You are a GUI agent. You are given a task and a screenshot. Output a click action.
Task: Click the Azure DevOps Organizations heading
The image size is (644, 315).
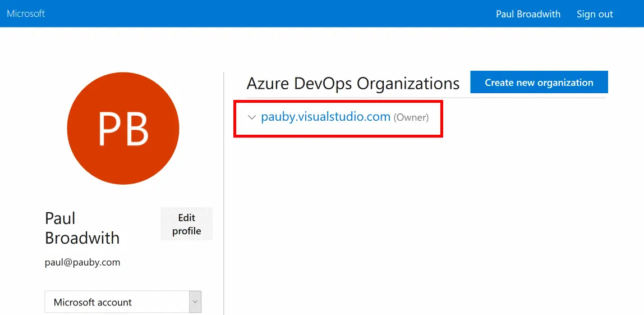[353, 84]
